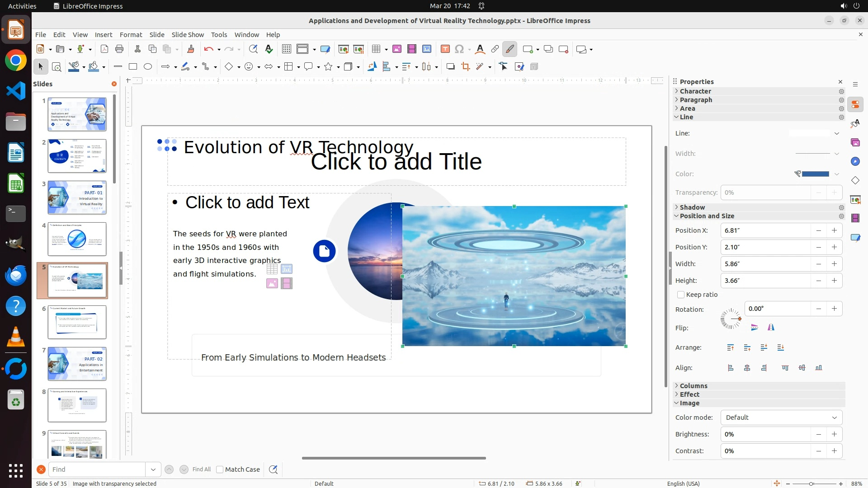
Task: Increase Brightness with the plus button
Action: (834, 434)
